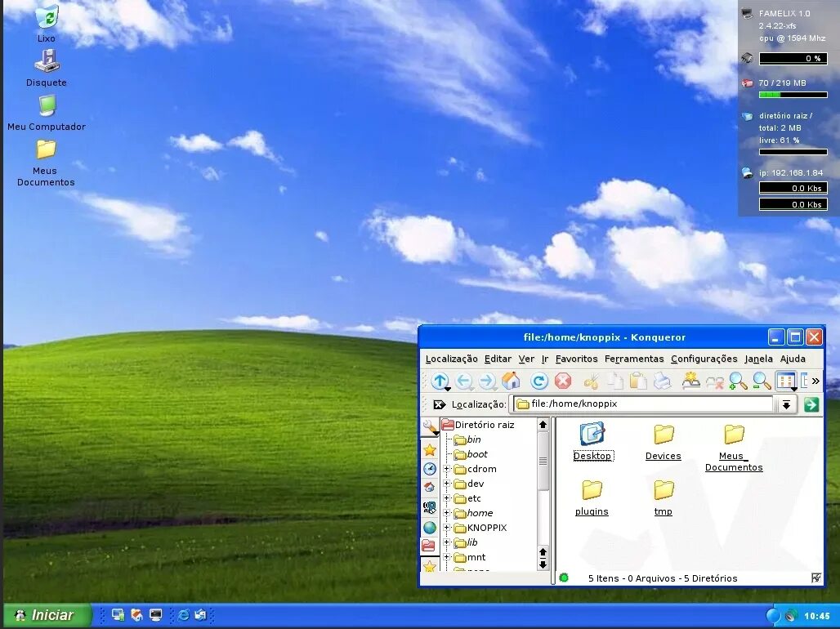Click the Cut scissors icon

point(592,381)
